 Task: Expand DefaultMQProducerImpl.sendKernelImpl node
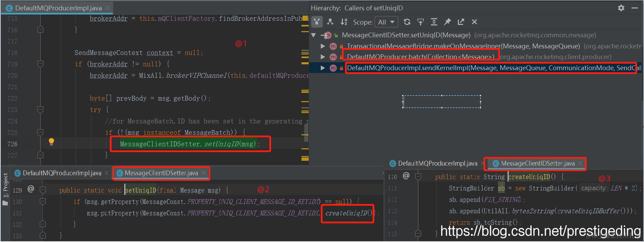(x=323, y=68)
